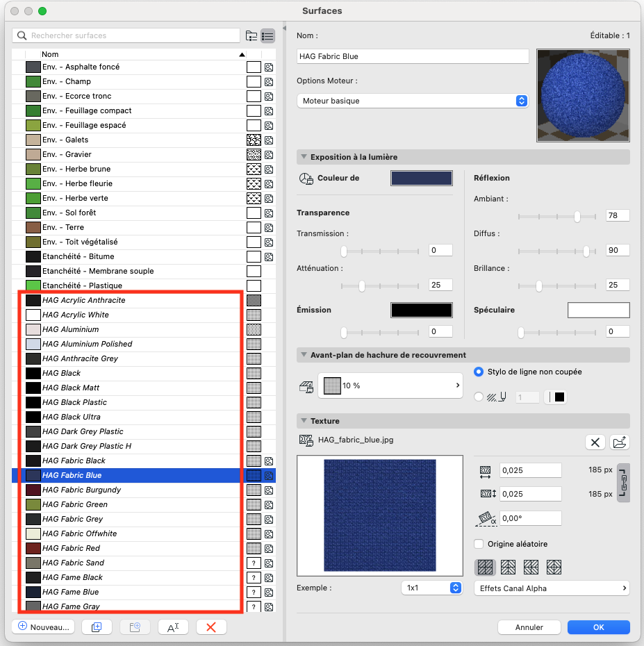The height and width of the screenshot is (646, 644).
Task: Click the search magnifier icon
Action: pyautogui.click(x=22, y=36)
